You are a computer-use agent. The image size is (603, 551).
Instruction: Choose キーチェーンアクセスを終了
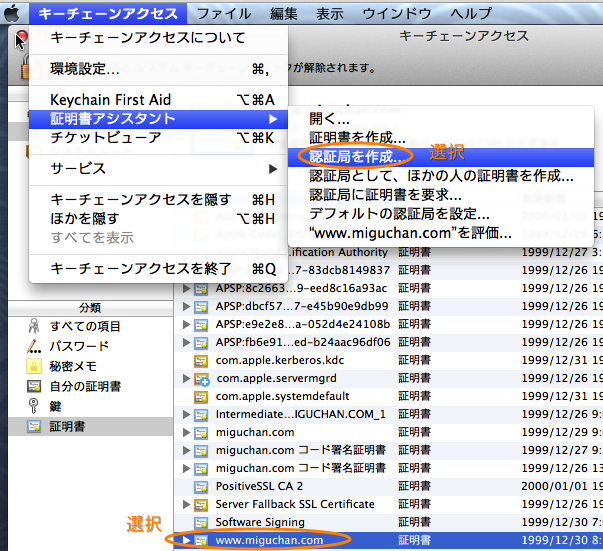click(158, 268)
